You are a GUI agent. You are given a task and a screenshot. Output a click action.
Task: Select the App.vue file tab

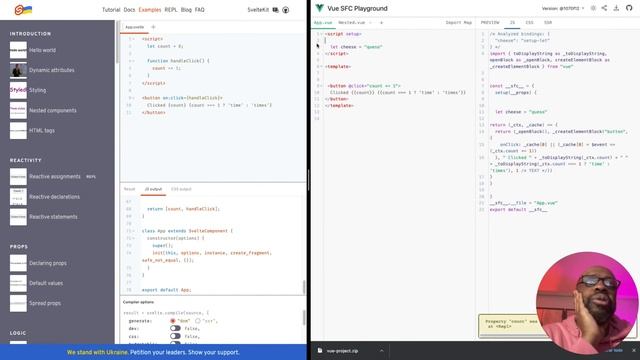click(x=323, y=23)
